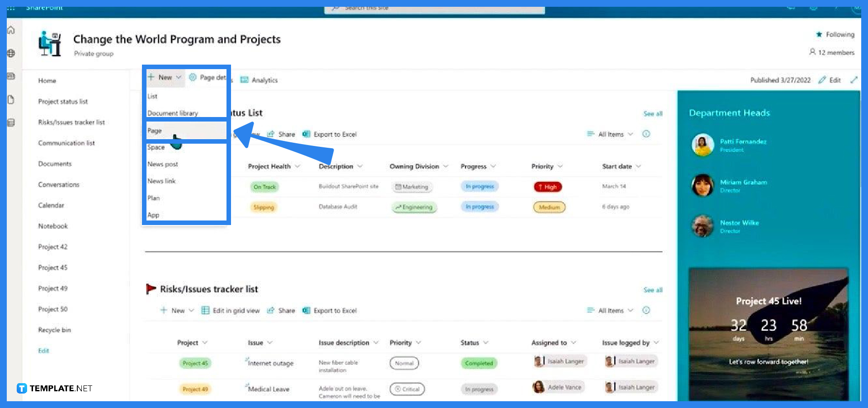The height and width of the screenshot is (408, 868).
Task: Select the Home icon in the left rail
Action: coord(11,30)
